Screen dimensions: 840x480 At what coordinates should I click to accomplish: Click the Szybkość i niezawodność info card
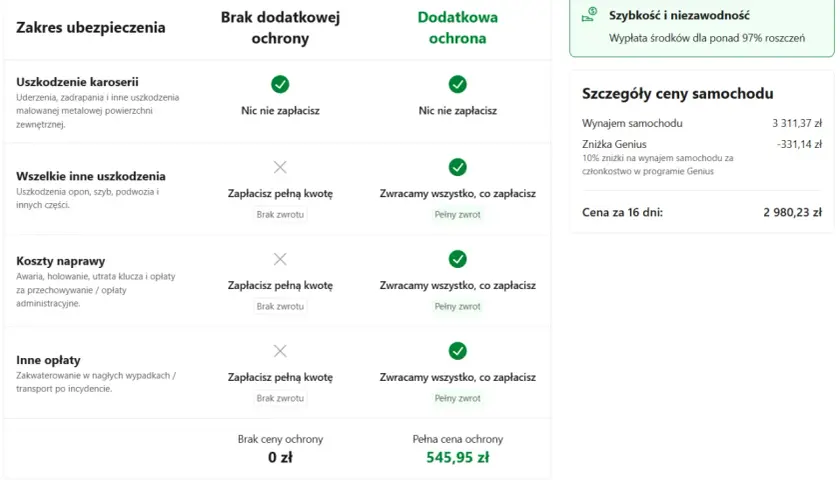coord(702,27)
